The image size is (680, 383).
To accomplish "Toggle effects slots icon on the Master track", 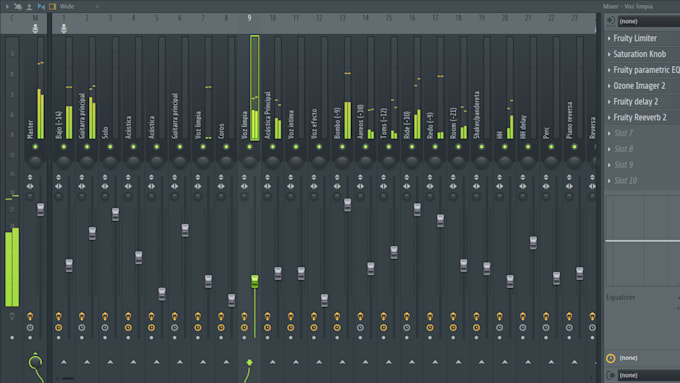I will pyautogui.click(x=30, y=316).
